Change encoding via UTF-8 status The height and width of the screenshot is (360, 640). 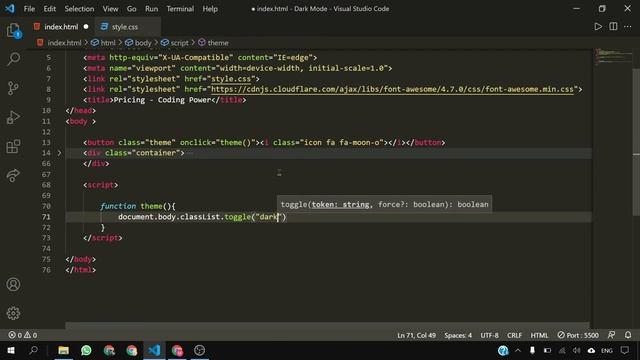(489, 335)
